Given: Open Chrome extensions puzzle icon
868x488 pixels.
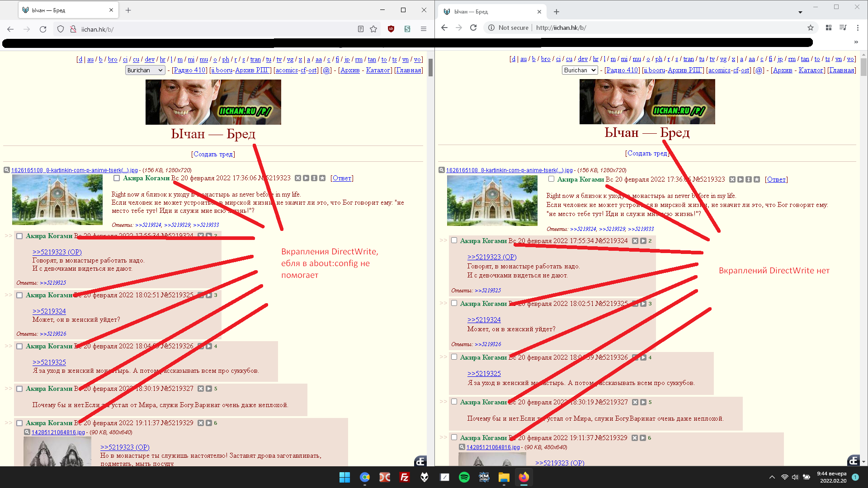Looking at the screenshot, I should (x=829, y=28).
